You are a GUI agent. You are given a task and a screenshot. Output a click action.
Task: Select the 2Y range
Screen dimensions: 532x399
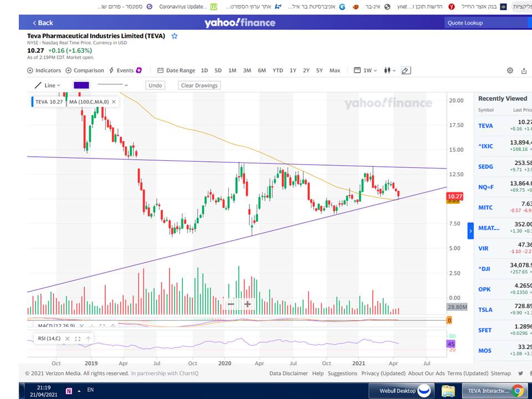[x=306, y=70]
